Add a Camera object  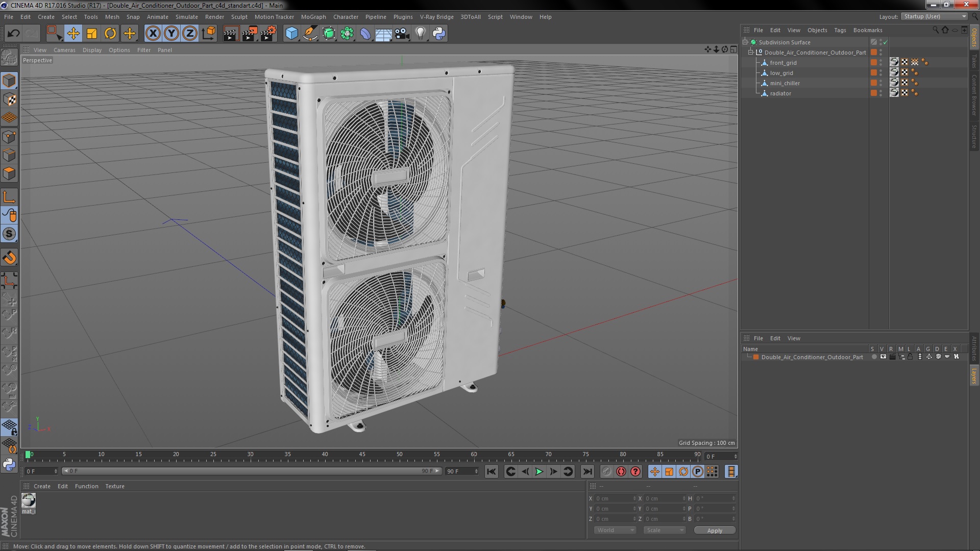[402, 34]
